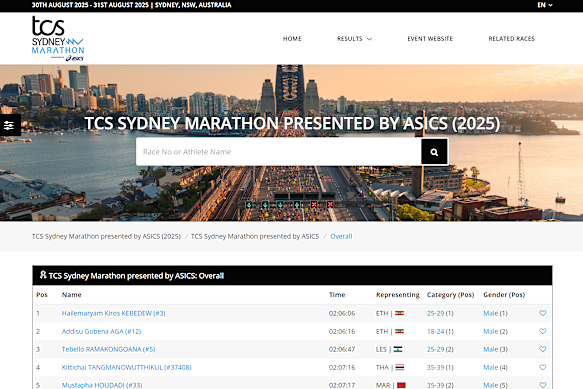Click the event date and location text
The width and height of the screenshot is (583, 389).
(131, 5)
